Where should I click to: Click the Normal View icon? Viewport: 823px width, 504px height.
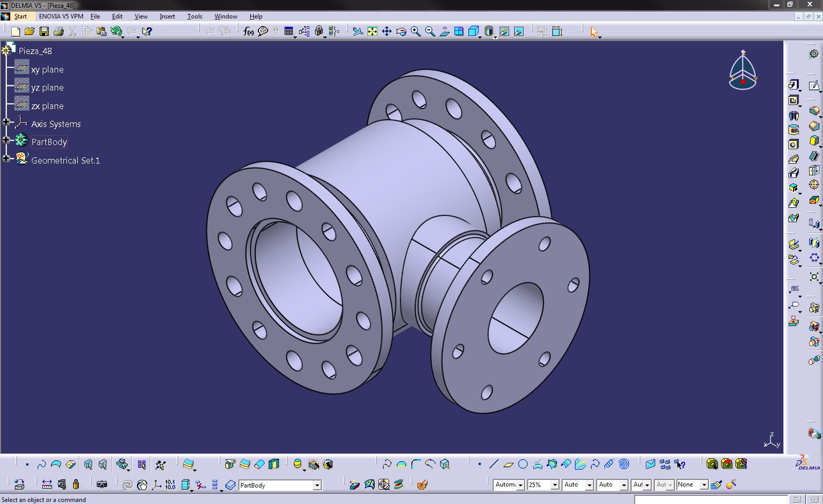point(444,32)
